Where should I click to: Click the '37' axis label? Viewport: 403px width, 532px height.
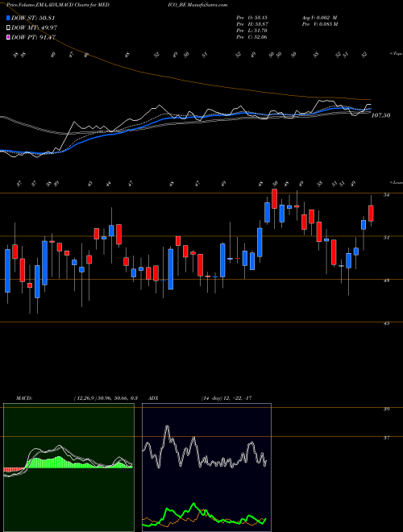(386, 438)
